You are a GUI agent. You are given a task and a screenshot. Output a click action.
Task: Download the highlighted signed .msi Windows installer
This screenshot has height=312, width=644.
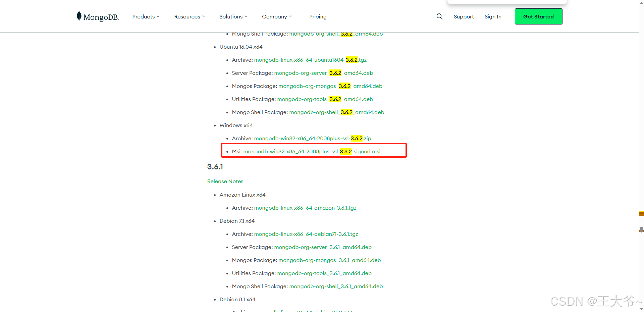point(312,151)
